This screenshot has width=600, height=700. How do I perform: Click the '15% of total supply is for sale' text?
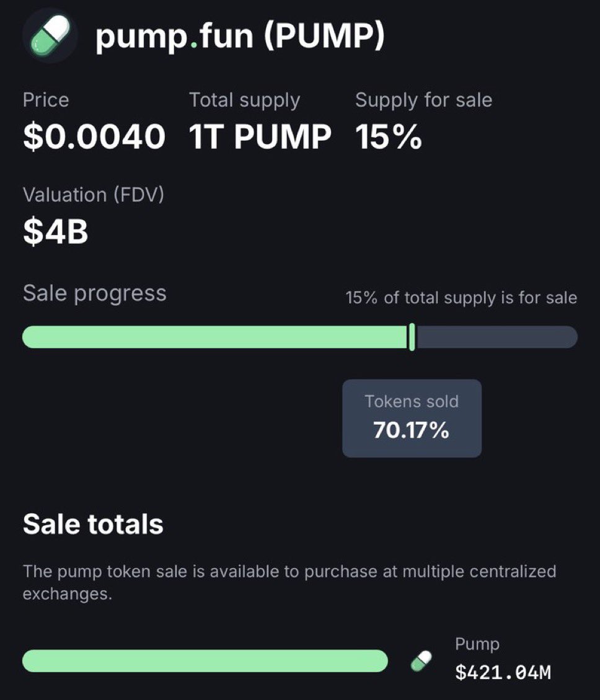pos(461,298)
